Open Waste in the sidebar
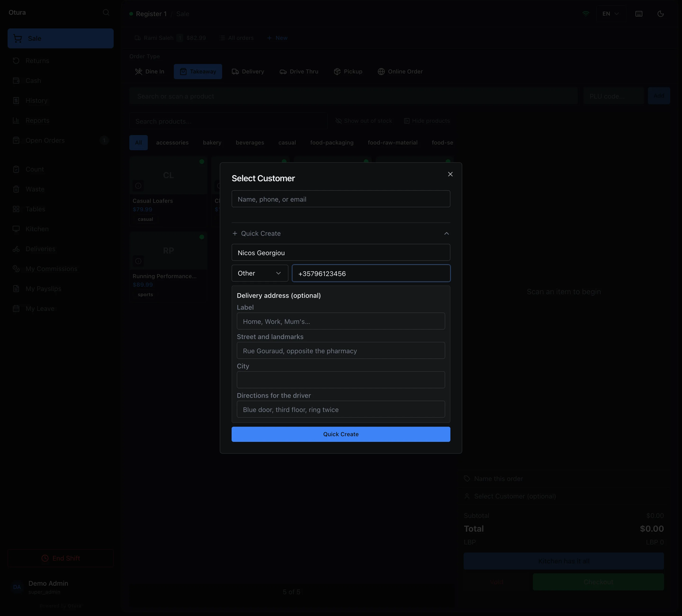The height and width of the screenshot is (616, 682). [x=61, y=189]
